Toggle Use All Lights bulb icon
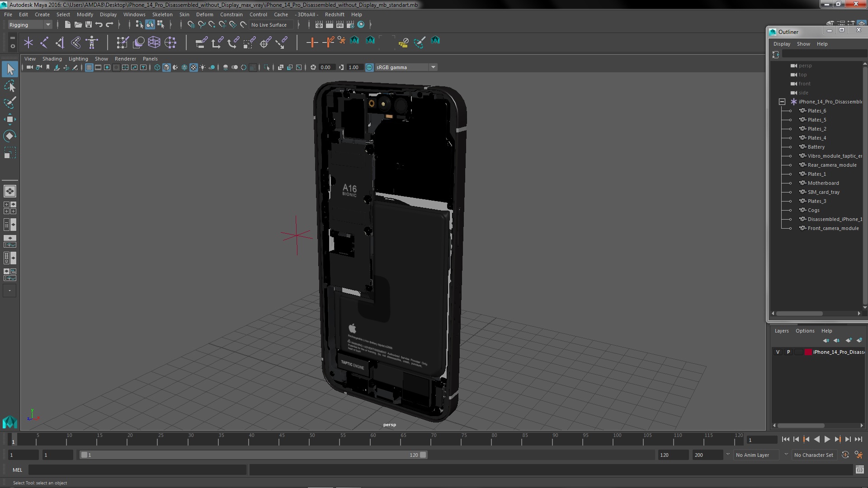Screen dimensions: 868x488 (x=203, y=67)
